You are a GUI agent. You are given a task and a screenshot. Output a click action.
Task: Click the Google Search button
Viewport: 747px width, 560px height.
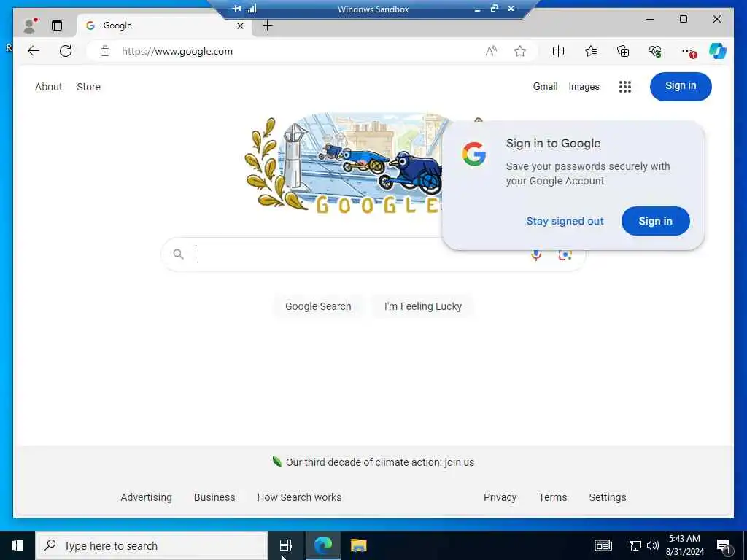coord(318,306)
